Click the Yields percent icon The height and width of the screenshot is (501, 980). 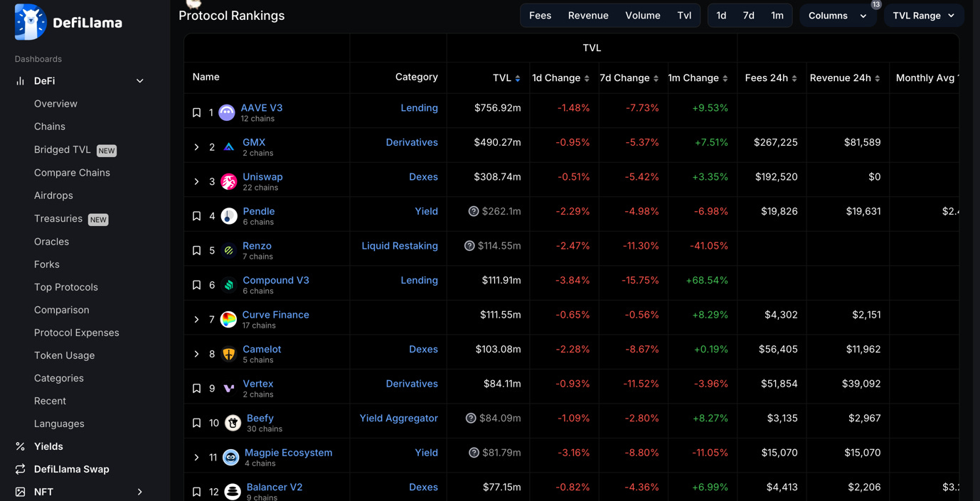(x=20, y=446)
